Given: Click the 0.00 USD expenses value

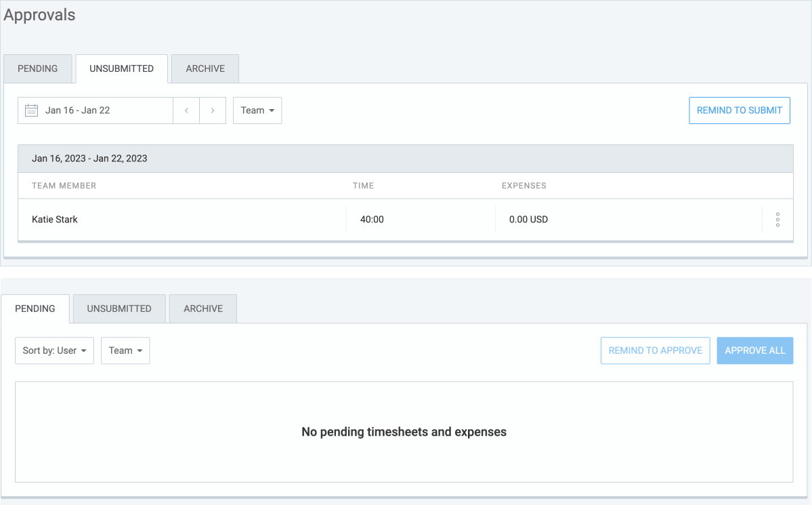Looking at the screenshot, I should (528, 220).
